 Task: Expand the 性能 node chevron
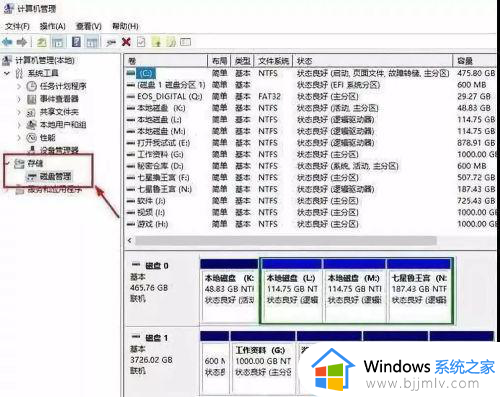point(19,138)
